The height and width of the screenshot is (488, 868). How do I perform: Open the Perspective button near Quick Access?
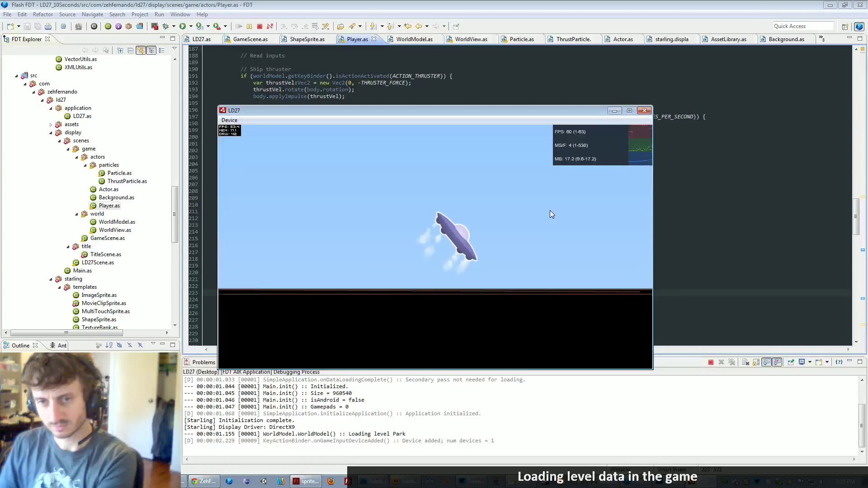pos(844,26)
